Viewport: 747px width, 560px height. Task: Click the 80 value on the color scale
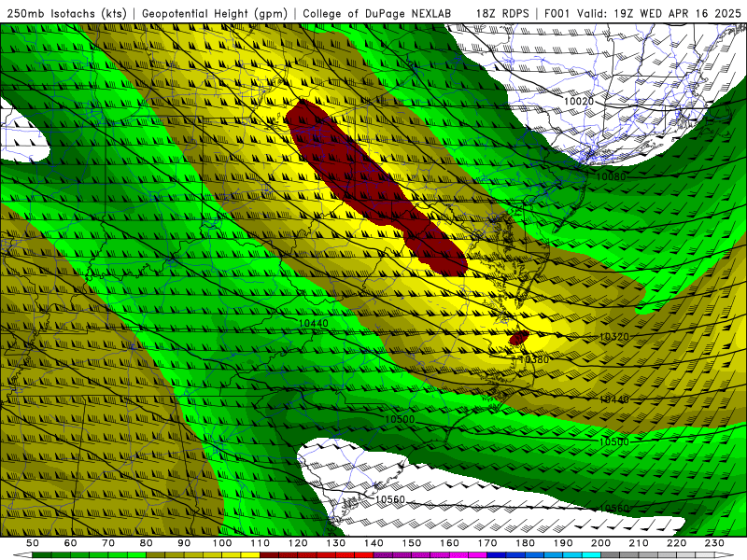pos(147,543)
